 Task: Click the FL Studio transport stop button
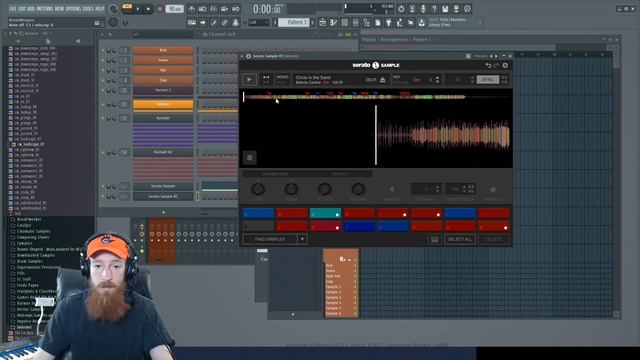coord(148,9)
